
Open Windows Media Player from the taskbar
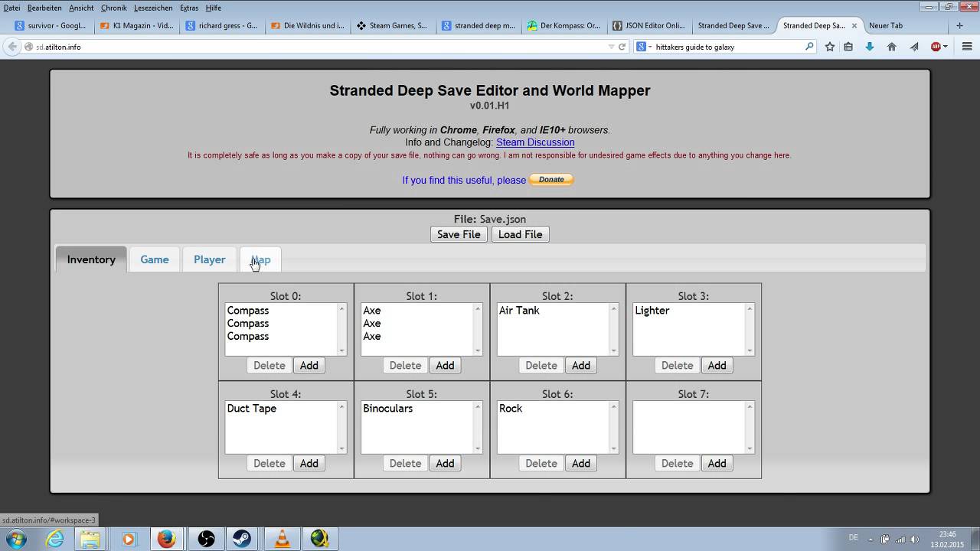[x=129, y=539]
